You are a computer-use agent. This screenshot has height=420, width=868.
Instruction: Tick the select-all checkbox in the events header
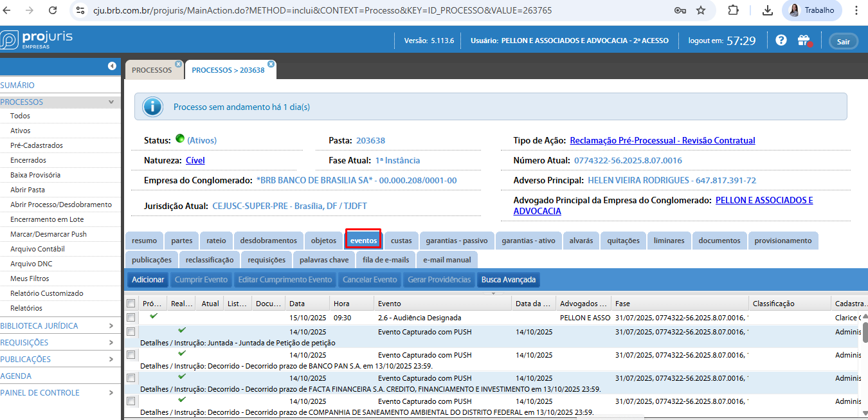[131, 304]
